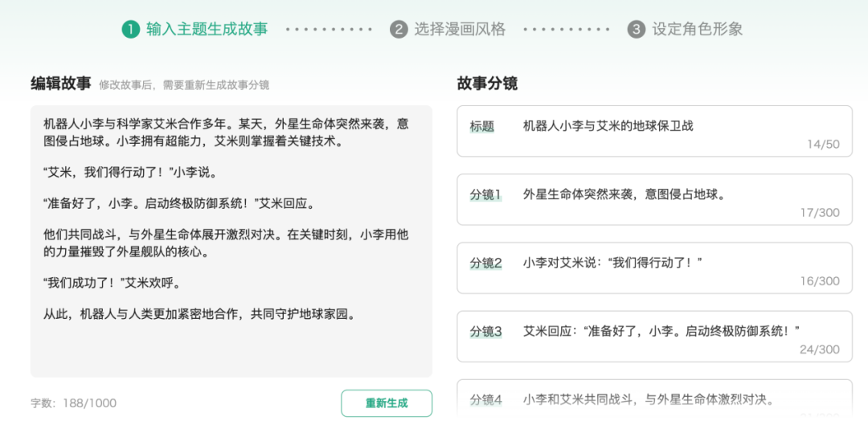Go to 选择漫画风格 step
Viewport: 868px width, 425px height.
[x=460, y=30]
